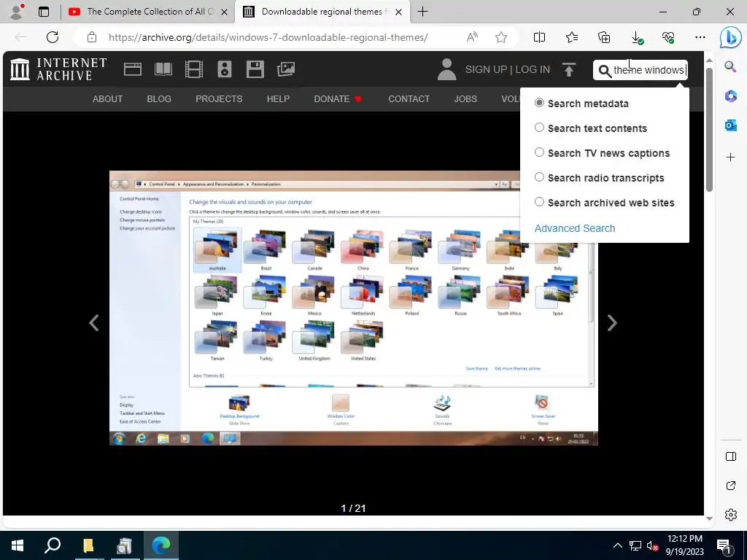This screenshot has width=747, height=560.
Task: Open File Explorer from taskbar
Action: tap(88, 545)
